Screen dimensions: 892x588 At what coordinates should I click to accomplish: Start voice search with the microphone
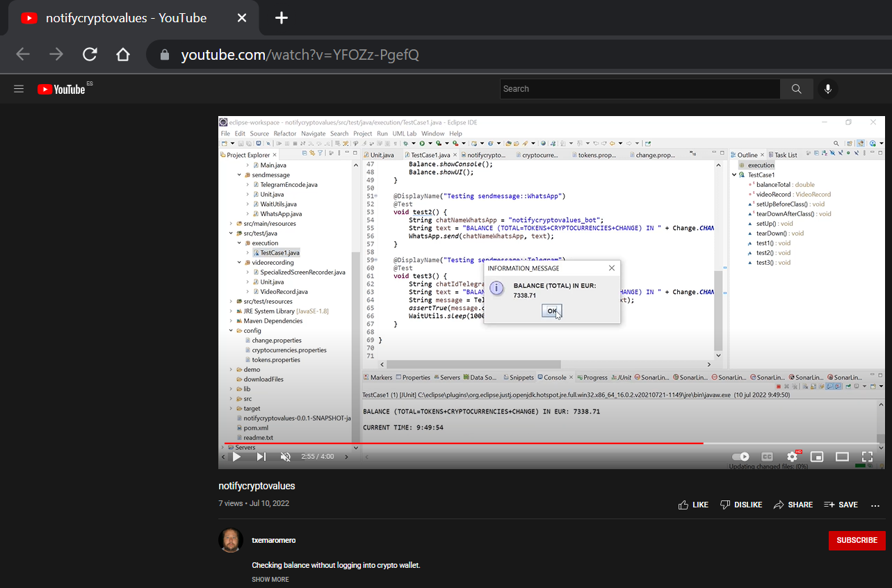(827, 89)
